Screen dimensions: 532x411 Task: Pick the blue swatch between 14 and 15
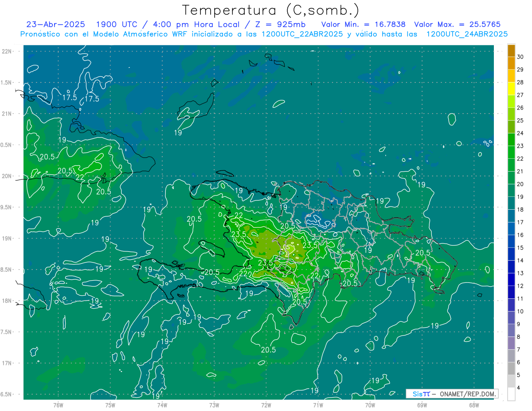pyautogui.click(x=511, y=254)
